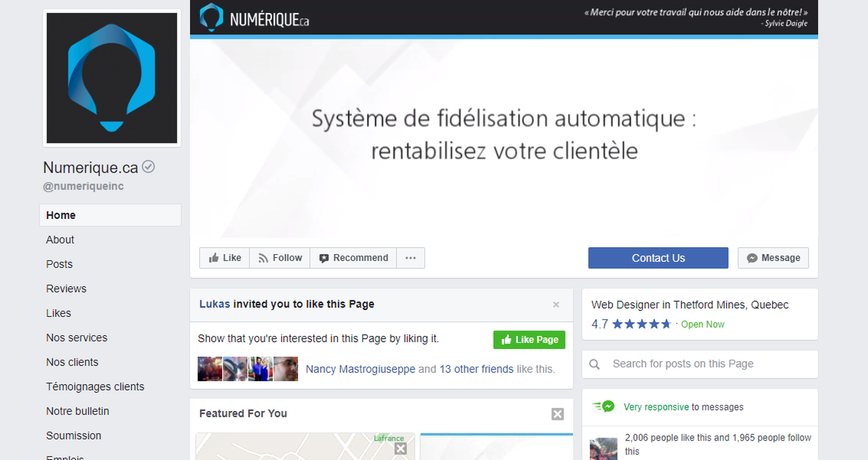Open Nos clients page tab
The height and width of the screenshot is (460, 868).
(x=73, y=362)
